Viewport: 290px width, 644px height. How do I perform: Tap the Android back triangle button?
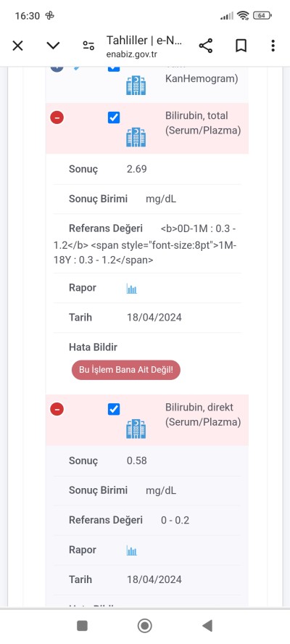point(207,626)
